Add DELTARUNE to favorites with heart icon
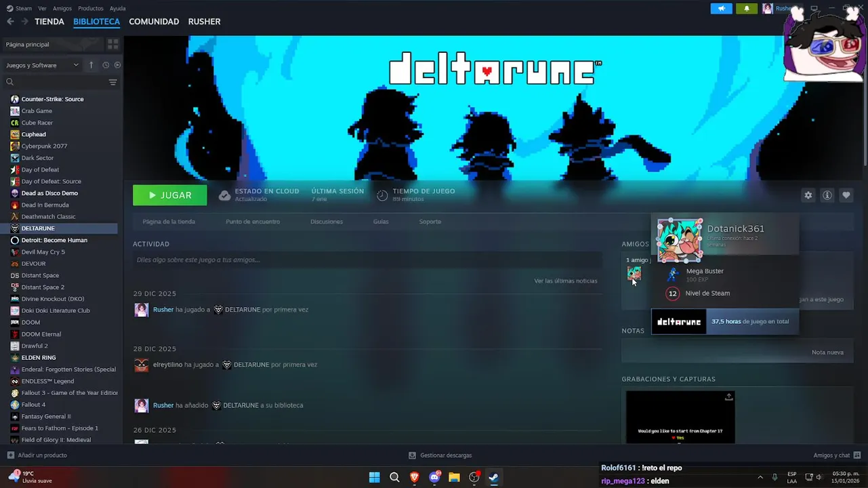Image resolution: width=868 pixels, height=488 pixels. (846, 195)
